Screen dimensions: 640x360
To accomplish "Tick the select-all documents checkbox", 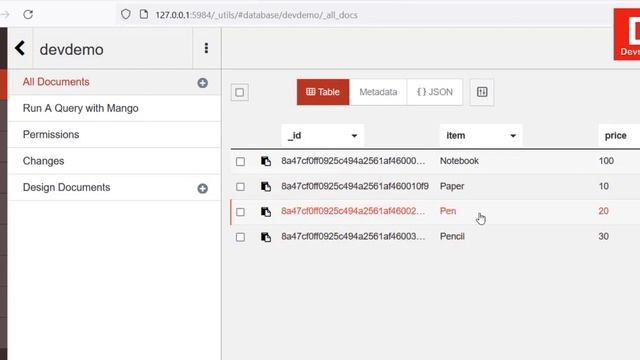I will click(240, 92).
